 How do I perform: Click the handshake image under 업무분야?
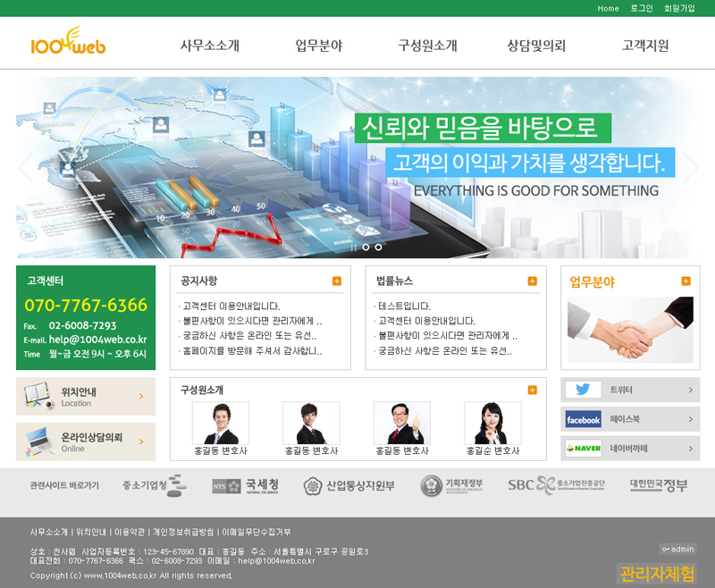coord(630,330)
